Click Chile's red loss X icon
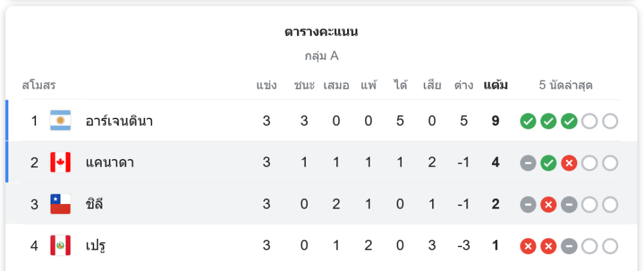The image size is (644, 271). click(x=548, y=205)
